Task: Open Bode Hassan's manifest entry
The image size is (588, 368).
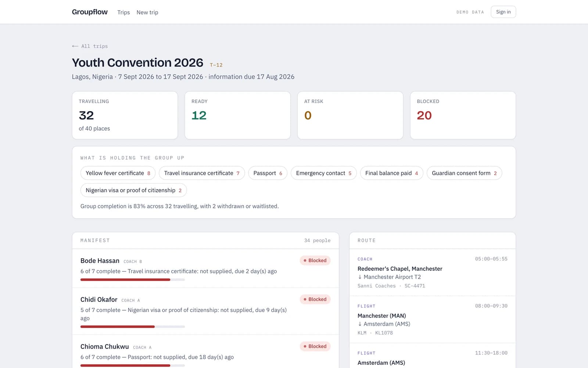Action: coord(205,268)
